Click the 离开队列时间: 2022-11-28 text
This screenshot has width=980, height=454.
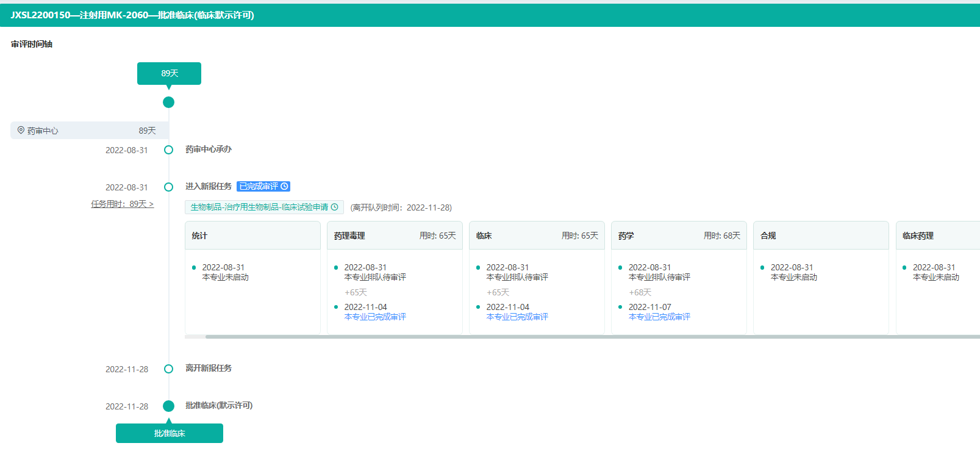click(x=401, y=207)
